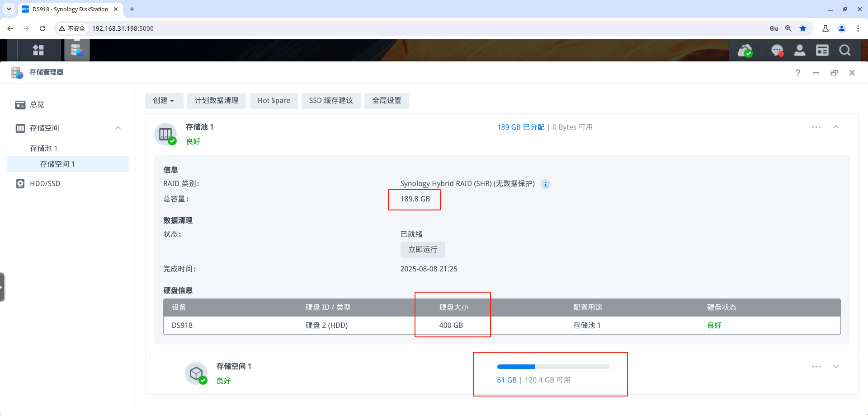Collapse the 存储空间 sidebar section

click(118, 128)
